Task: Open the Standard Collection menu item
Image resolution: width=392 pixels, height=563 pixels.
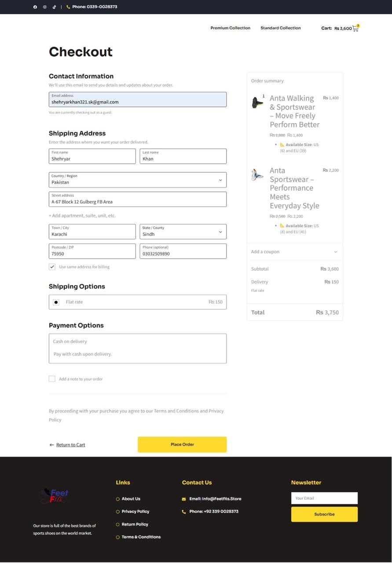Action: (x=280, y=28)
